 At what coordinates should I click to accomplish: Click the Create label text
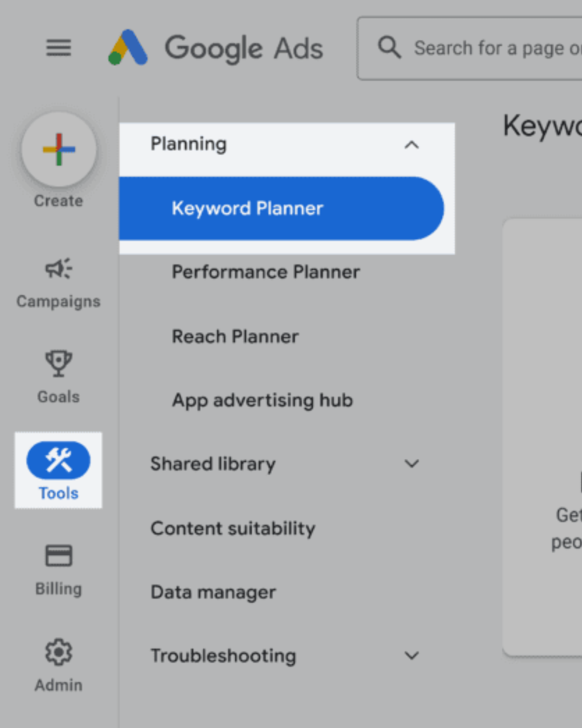tap(58, 201)
